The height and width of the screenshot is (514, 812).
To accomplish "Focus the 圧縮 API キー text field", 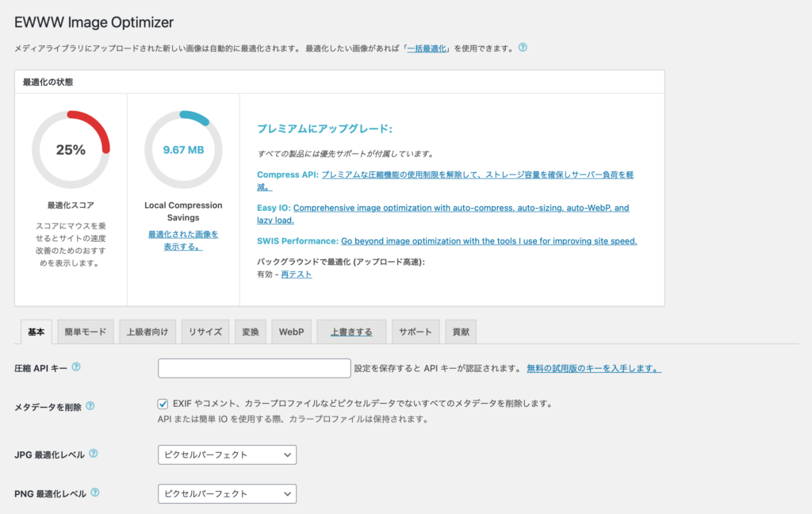I will (255, 368).
